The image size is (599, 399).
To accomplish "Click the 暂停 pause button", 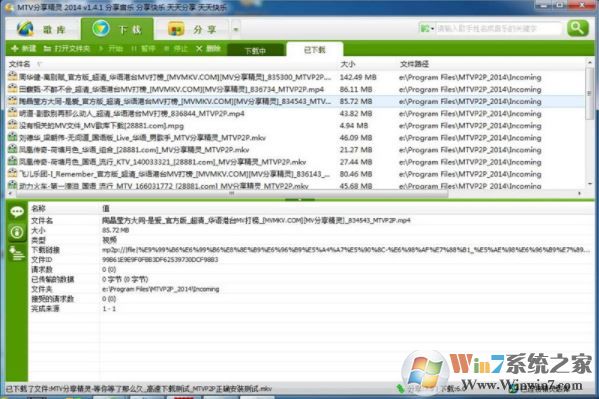I will pyautogui.click(x=143, y=49).
